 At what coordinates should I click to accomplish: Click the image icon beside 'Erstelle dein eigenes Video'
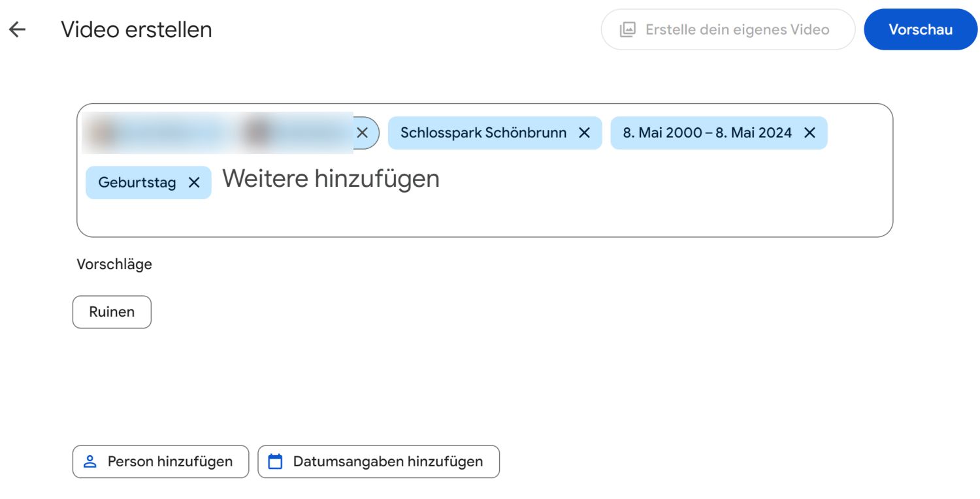coord(627,29)
